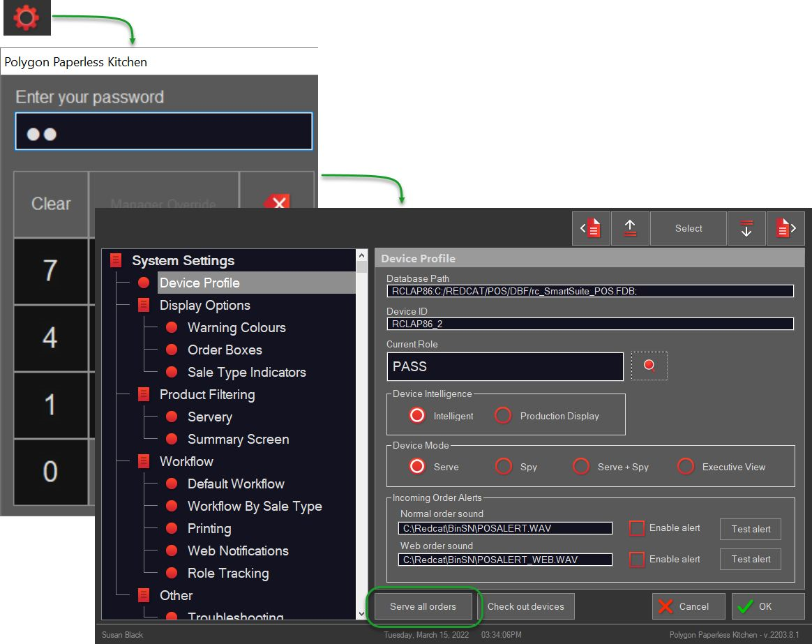The height and width of the screenshot is (644, 812).
Task: Click the password entry field
Action: pos(164,131)
